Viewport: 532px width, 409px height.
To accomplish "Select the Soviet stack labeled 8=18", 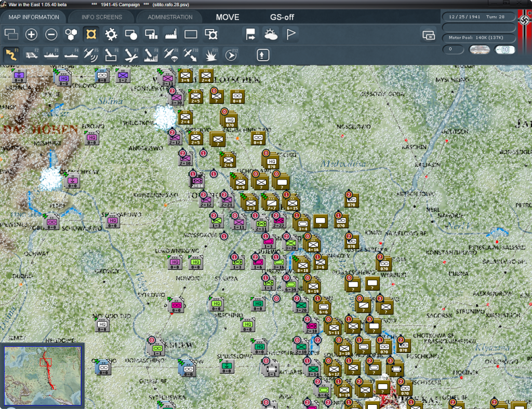I will point(302,265).
